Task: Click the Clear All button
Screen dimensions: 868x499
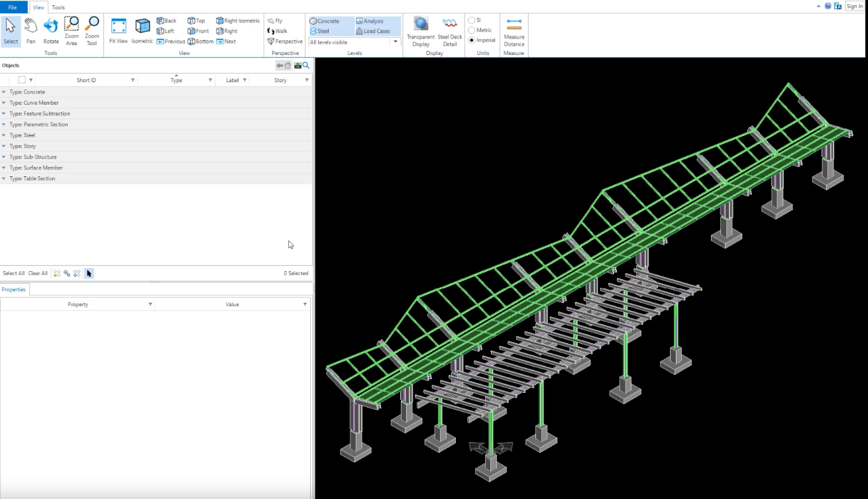Action: [x=38, y=273]
